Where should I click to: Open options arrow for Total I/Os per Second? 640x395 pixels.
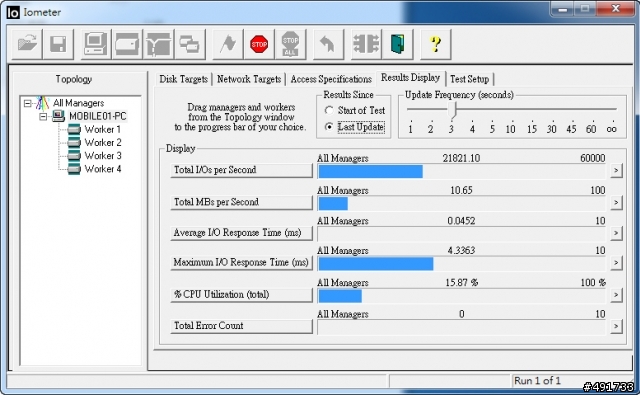pos(616,170)
